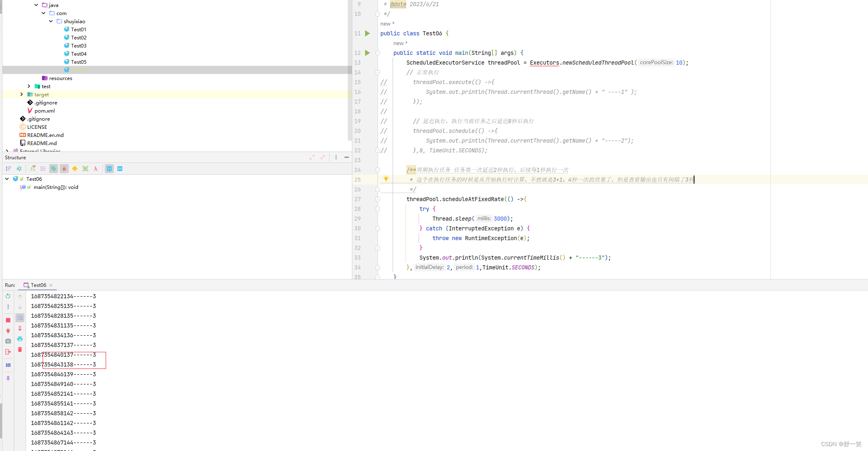Toggle autoscroll from source icon
Screen dimensions: 868x451
point(120,169)
